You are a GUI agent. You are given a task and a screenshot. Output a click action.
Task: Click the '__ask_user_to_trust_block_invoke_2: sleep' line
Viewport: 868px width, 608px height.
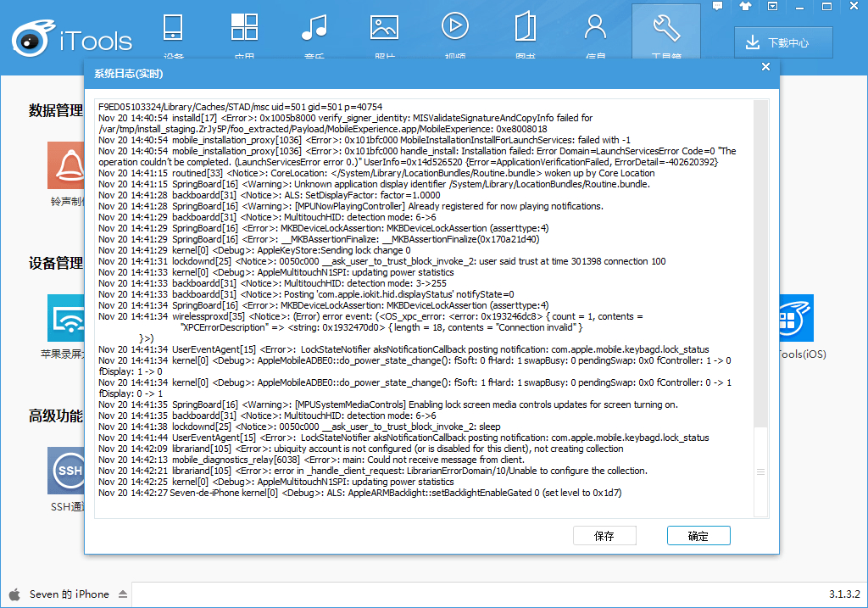[x=299, y=427]
